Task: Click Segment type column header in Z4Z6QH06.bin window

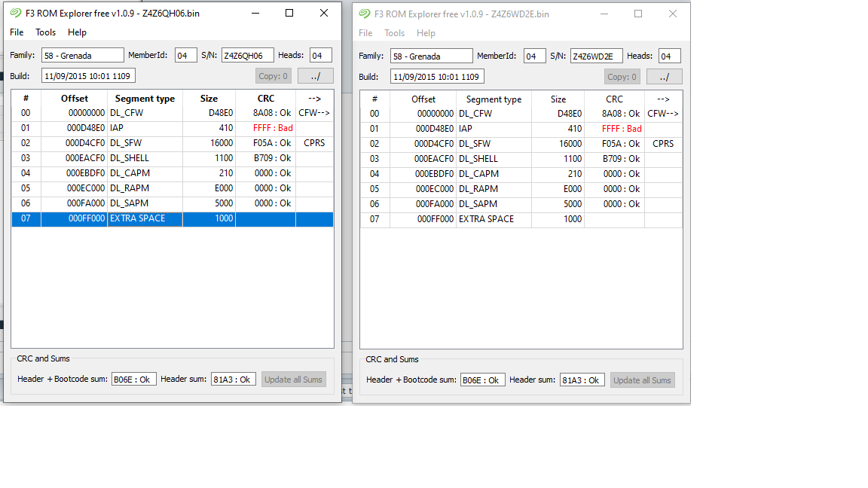Action: tap(145, 99)
